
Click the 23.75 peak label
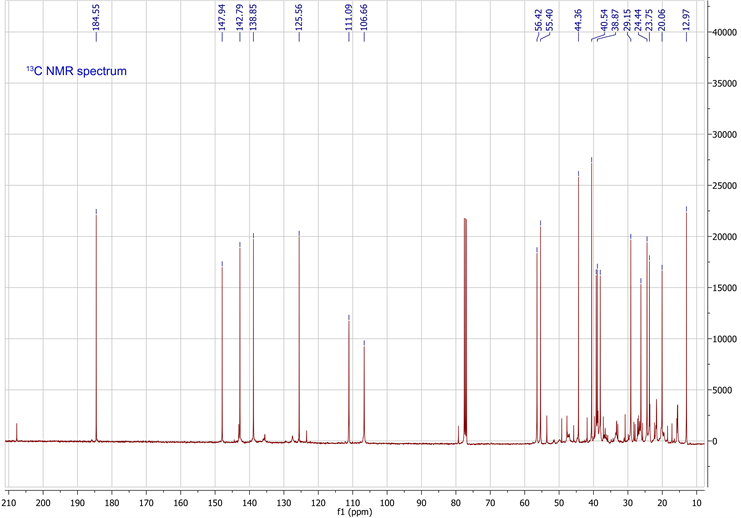649,20
